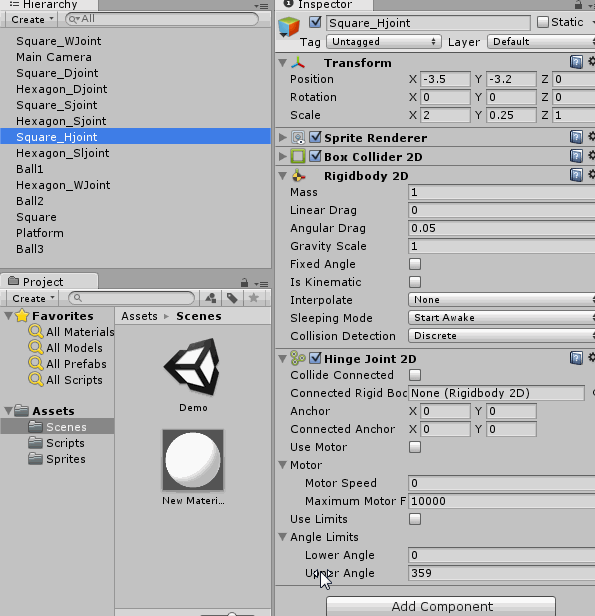Click the Upper Angle value field

(502, 573)
